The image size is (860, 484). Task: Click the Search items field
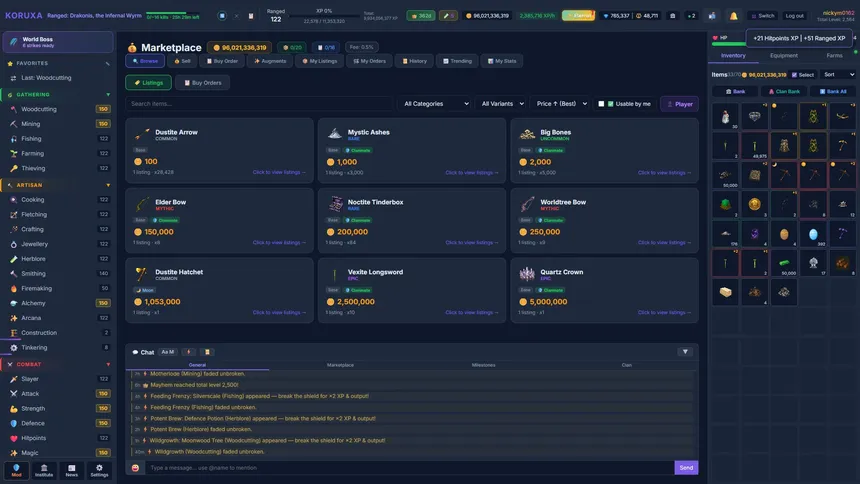(259, 104)
